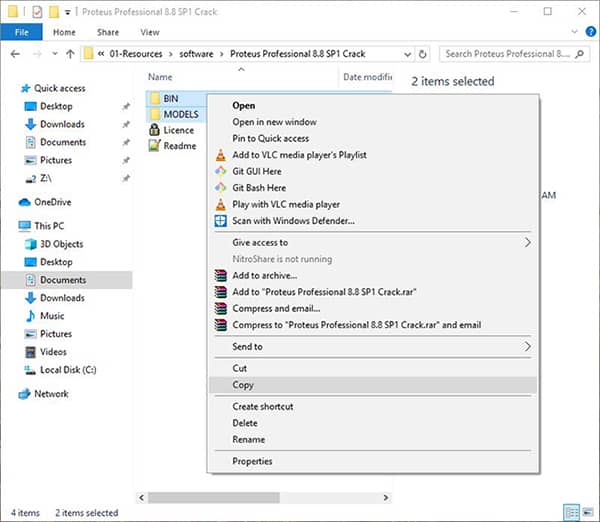Open Documents under This PC

pyautogui.click(x=67, y=280)
